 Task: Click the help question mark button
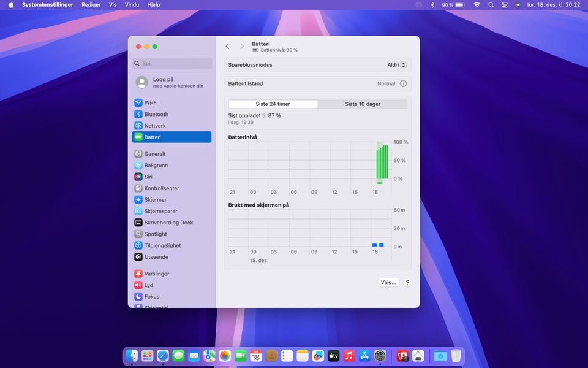pos(407,283)
